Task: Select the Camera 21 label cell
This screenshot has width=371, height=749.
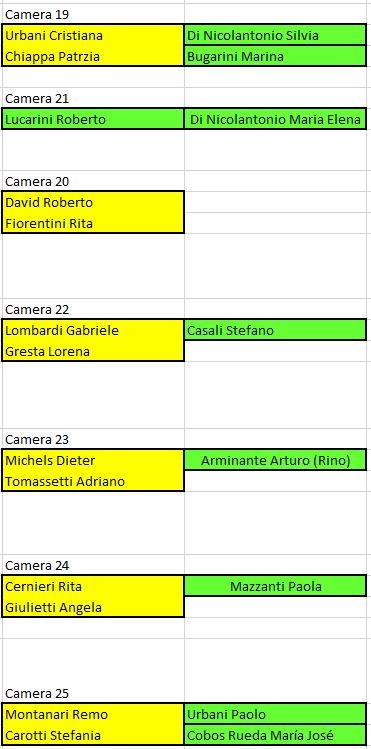Action: tap(93, 98)
